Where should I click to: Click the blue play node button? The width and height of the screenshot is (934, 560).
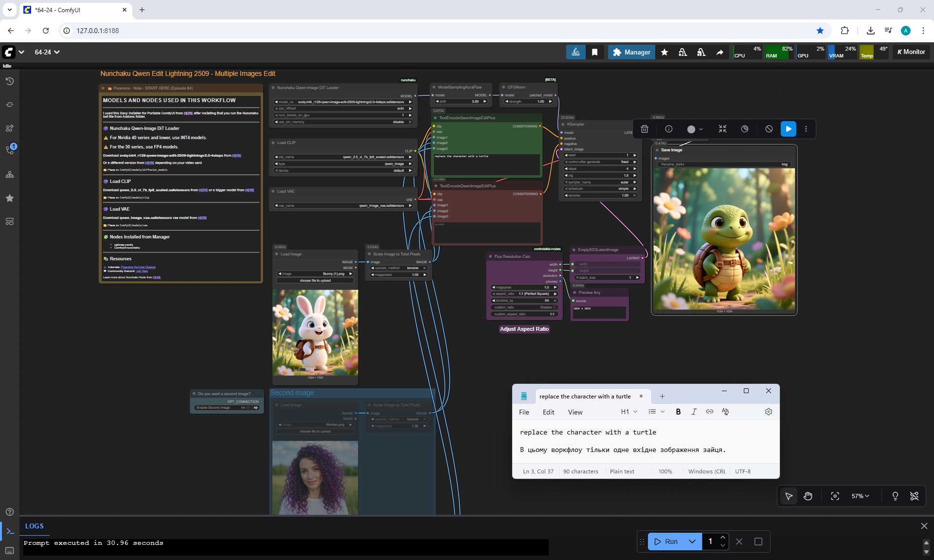click(x=788, y=129)
